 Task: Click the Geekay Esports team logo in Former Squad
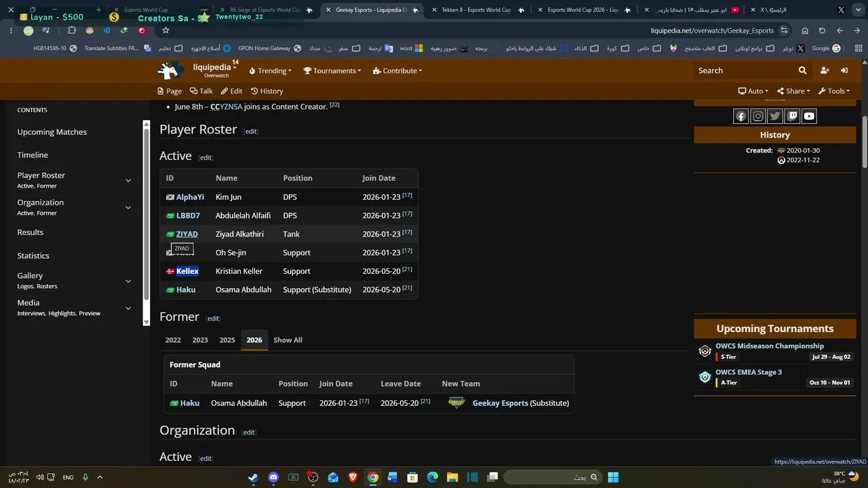tap(456, 403)
